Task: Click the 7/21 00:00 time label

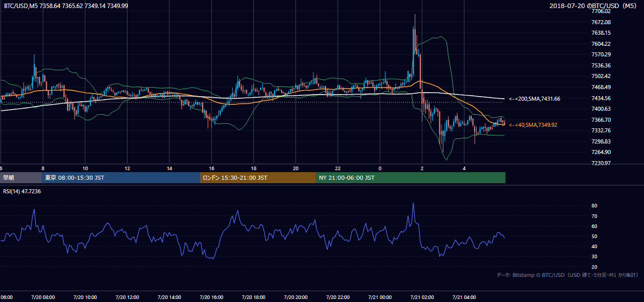Action: [380, 297]
